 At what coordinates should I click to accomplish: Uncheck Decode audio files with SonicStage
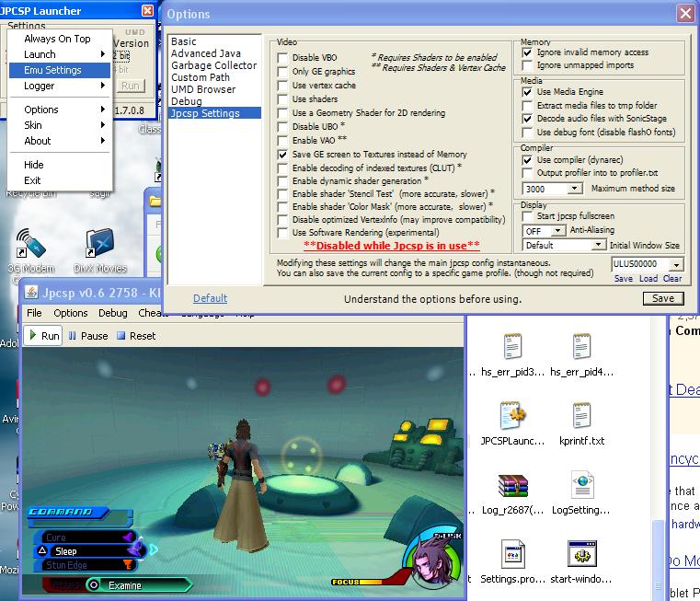pyautogui.click(x=527, y=119)
